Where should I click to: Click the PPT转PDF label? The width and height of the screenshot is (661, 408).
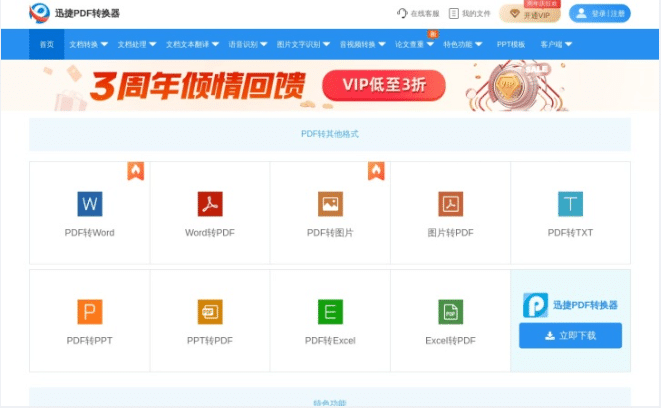pos(210,341)
